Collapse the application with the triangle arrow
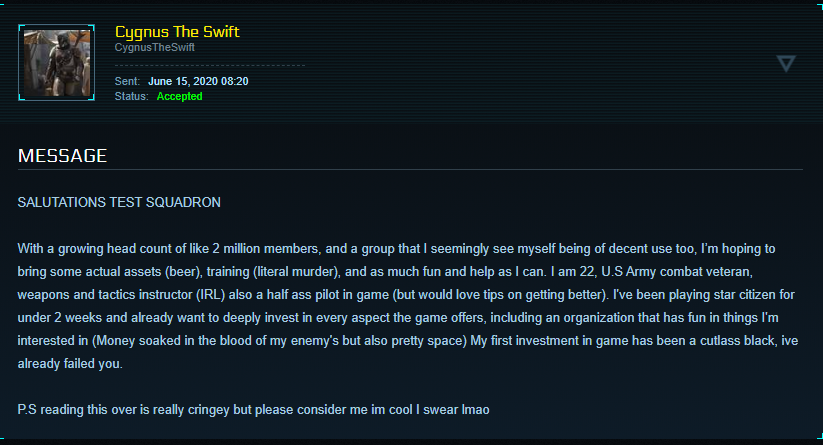The image size is (823, 445). tap(786, 63)
